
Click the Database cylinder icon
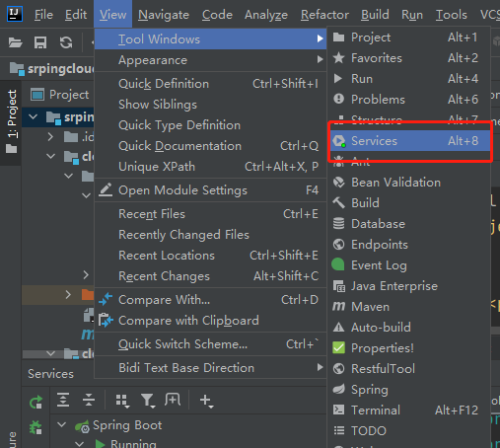338,223
